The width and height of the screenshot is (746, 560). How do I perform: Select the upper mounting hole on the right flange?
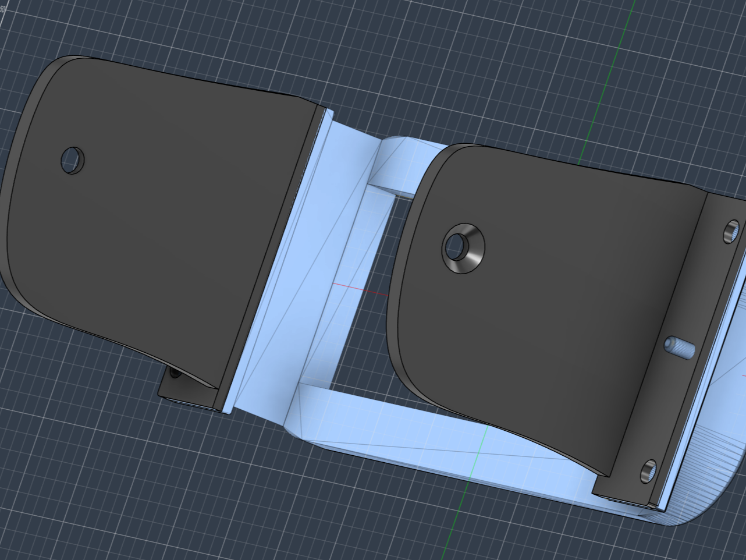click(732, 231)
